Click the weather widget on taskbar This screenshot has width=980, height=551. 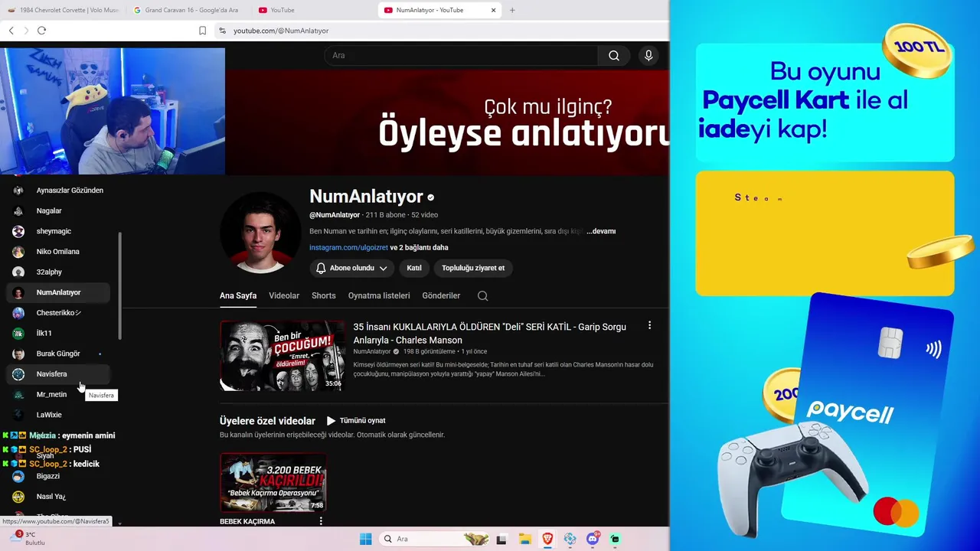point(27,538)
